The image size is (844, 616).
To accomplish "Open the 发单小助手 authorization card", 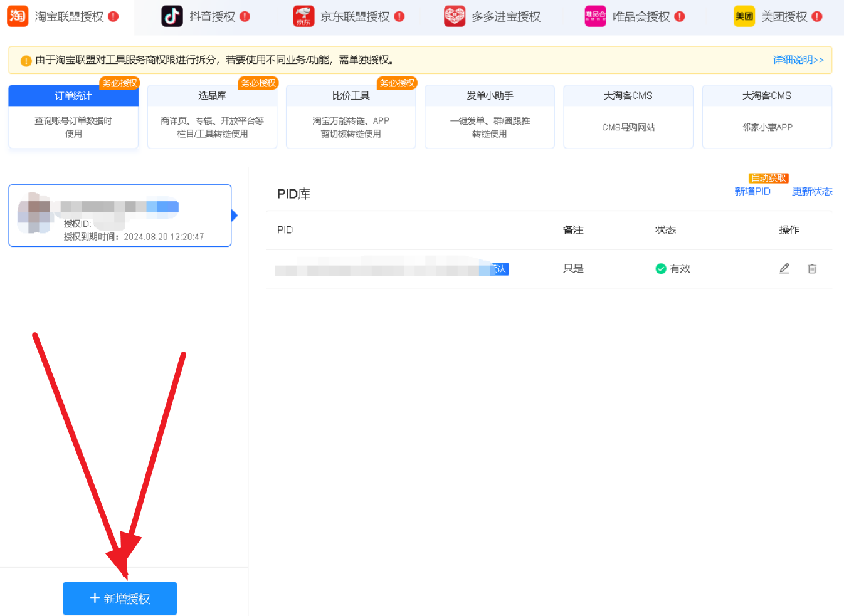I will 490,117.
